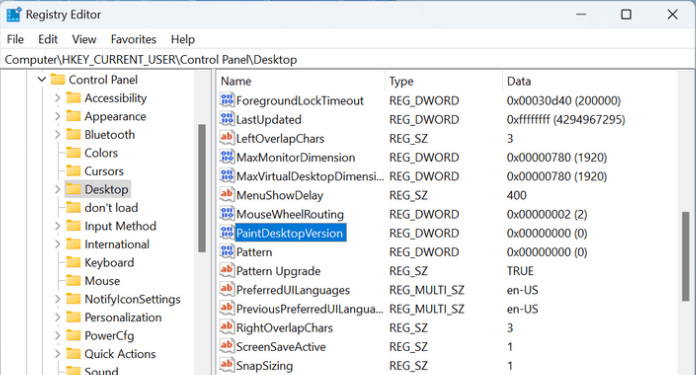This screenshot has width=696, height=375.
Task: Click the Keyboard folder icon
Action: pos(73,262)
